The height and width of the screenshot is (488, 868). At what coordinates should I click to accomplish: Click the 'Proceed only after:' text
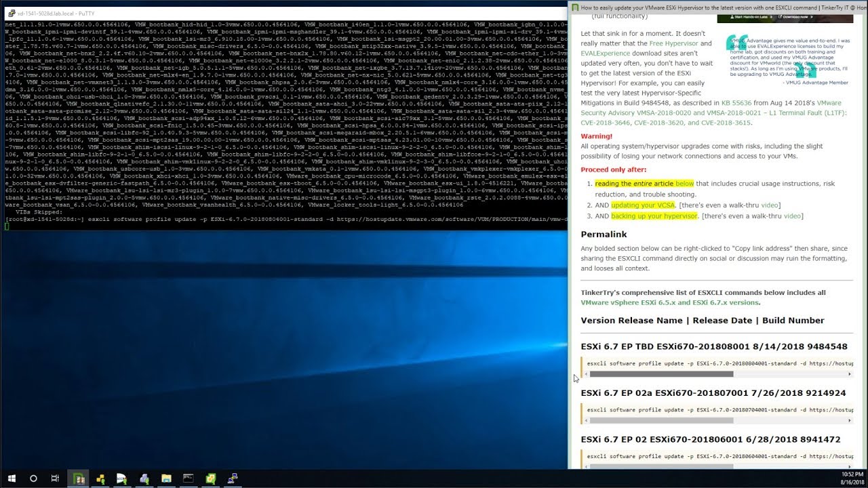[x=614, y=169]
